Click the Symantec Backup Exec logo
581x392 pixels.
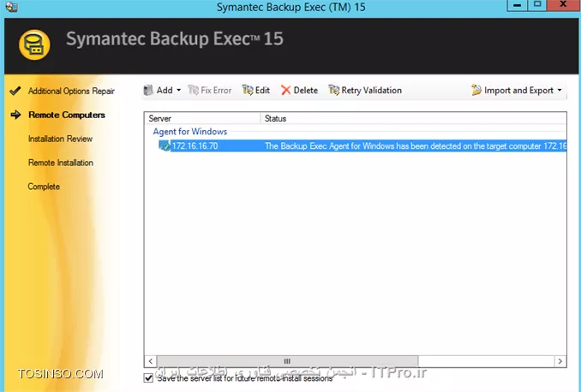[34, 45]
